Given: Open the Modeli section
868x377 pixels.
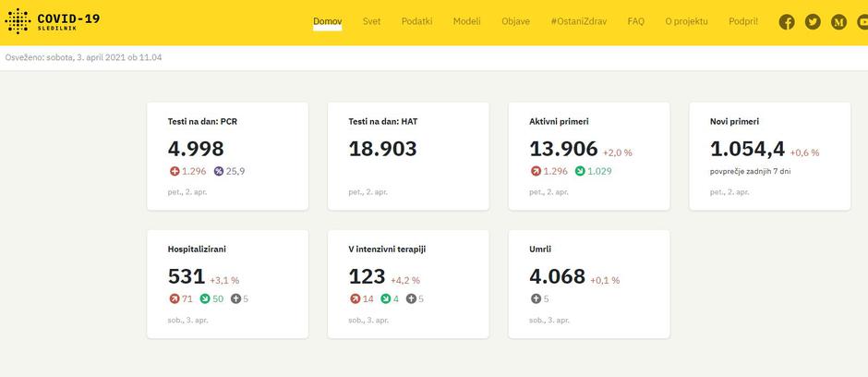Looking at the screenshot, I should pyautogui.click(x=466, y=21).
